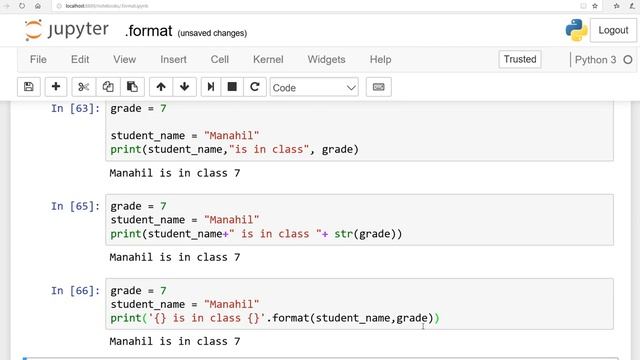640x360 pixels.
Task: Move selected cell up arrow
Action: 161,87
